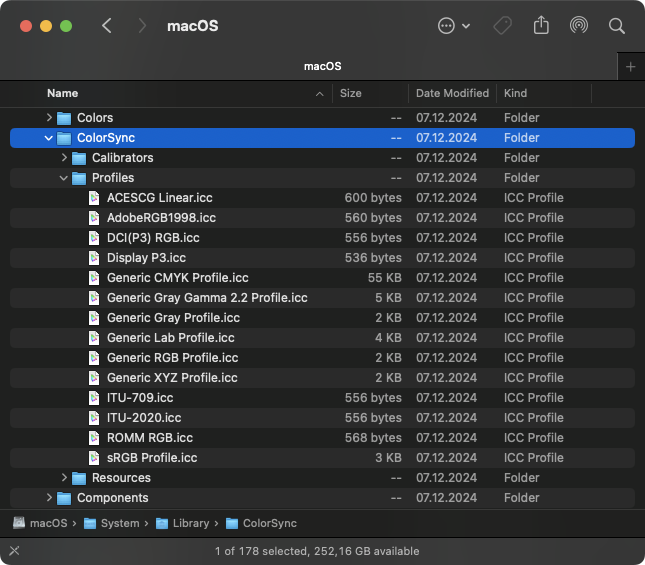
Task: Click DCI(P3) RGB.icc file icon
Action: pyautogui.click(x=94, y=238)
